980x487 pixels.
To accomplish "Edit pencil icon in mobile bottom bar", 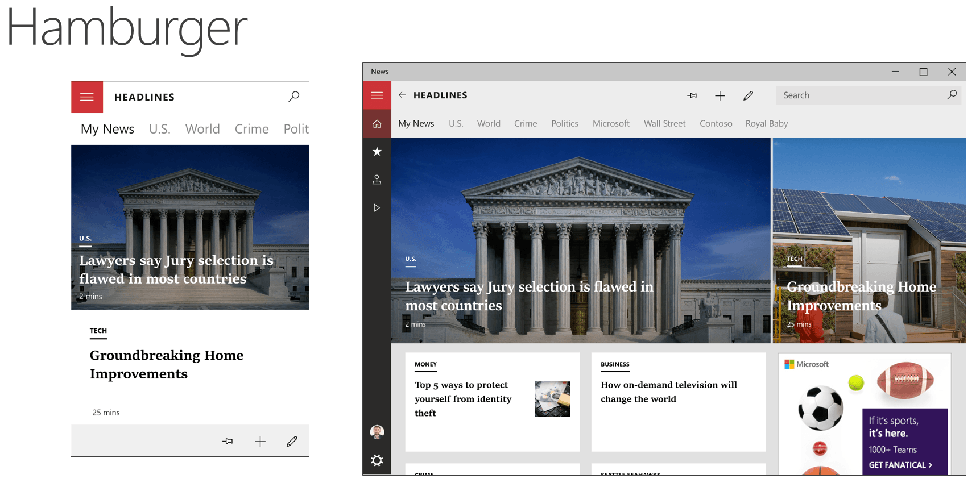I will [292, 441].
